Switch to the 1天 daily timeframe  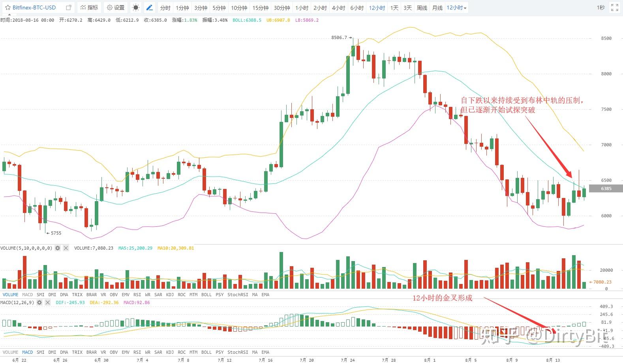394,7
